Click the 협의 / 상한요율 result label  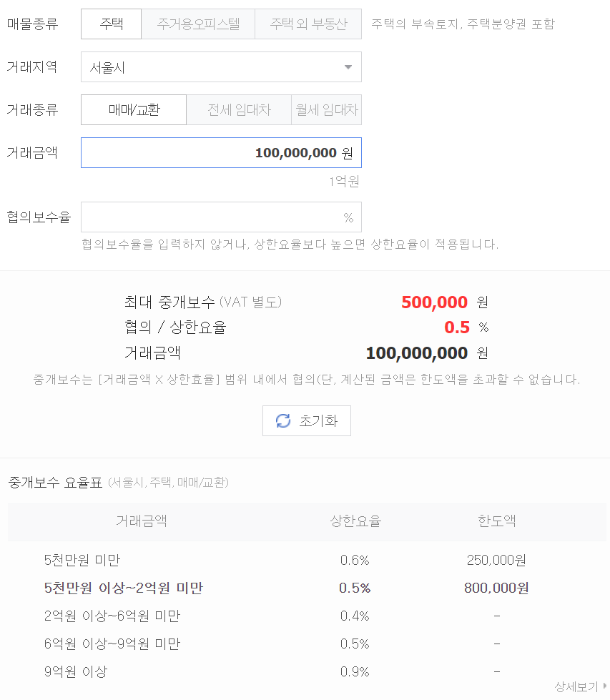175,327
